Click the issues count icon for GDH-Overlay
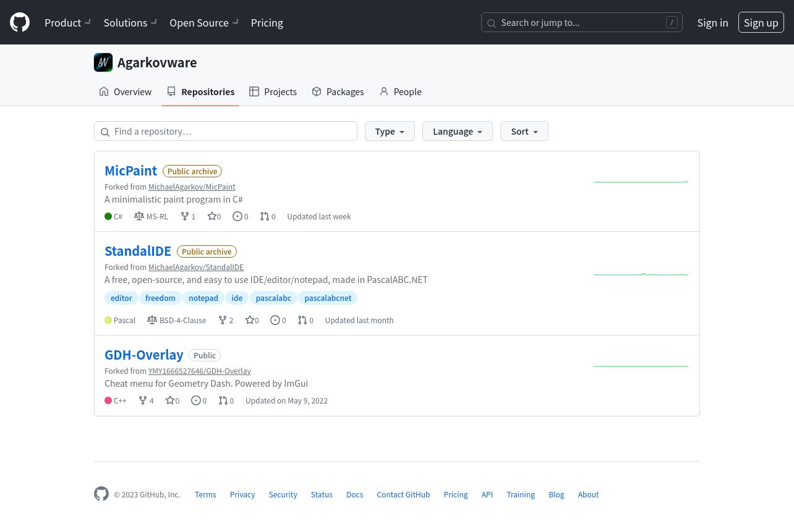Screen dimensions: 794x532 point(196,400)
